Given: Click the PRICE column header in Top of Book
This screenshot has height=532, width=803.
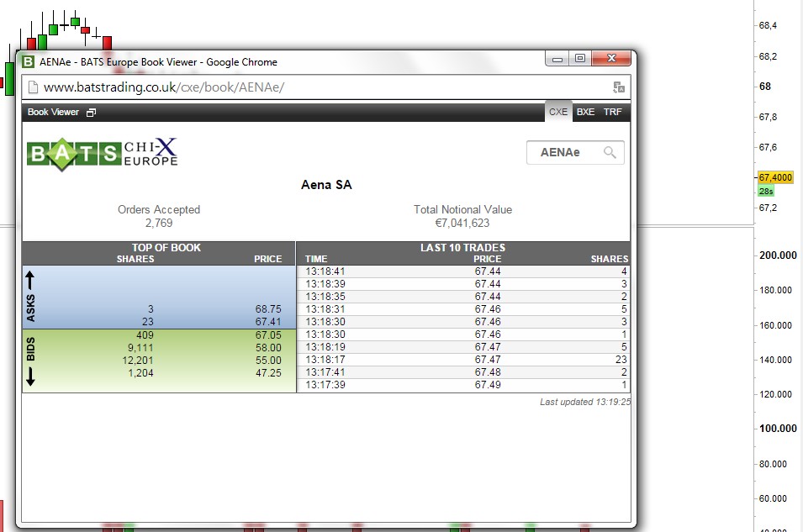Looking at the screenshot, I should click(x=268, y=259).
